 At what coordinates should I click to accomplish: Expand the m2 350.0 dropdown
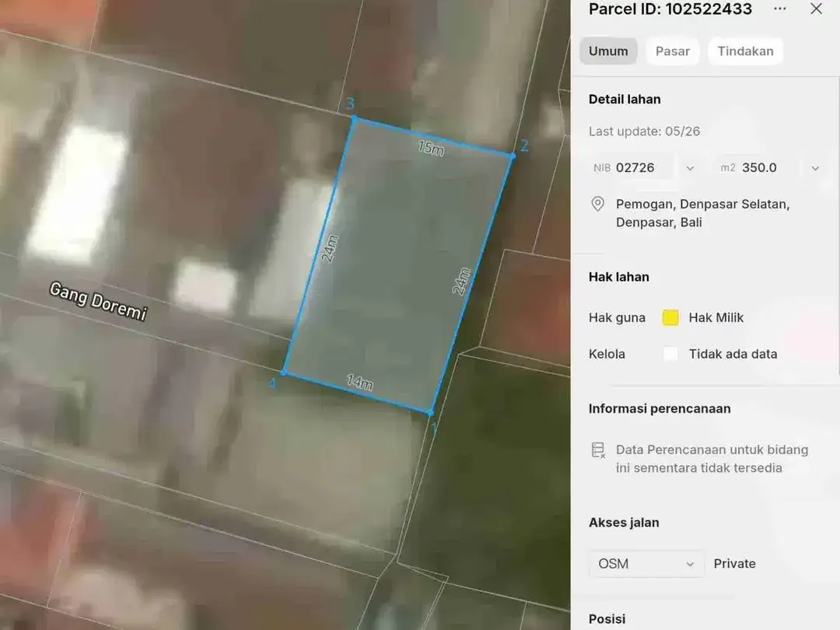[x=815, y=168]
